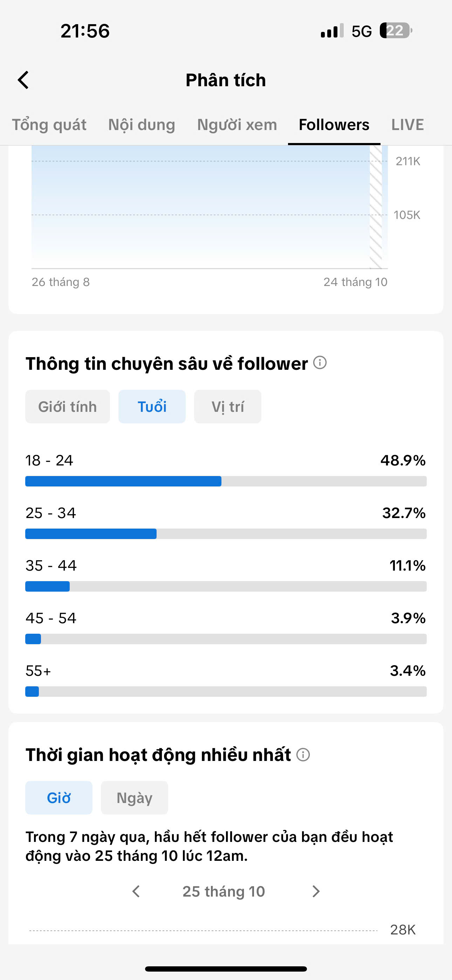Tap the cellular signal bars icon
Viewport: 452px width, 980px height.
click(332, 30)
